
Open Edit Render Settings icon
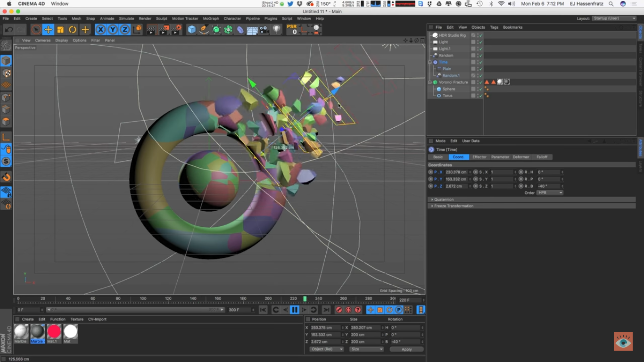click(176, 30)
